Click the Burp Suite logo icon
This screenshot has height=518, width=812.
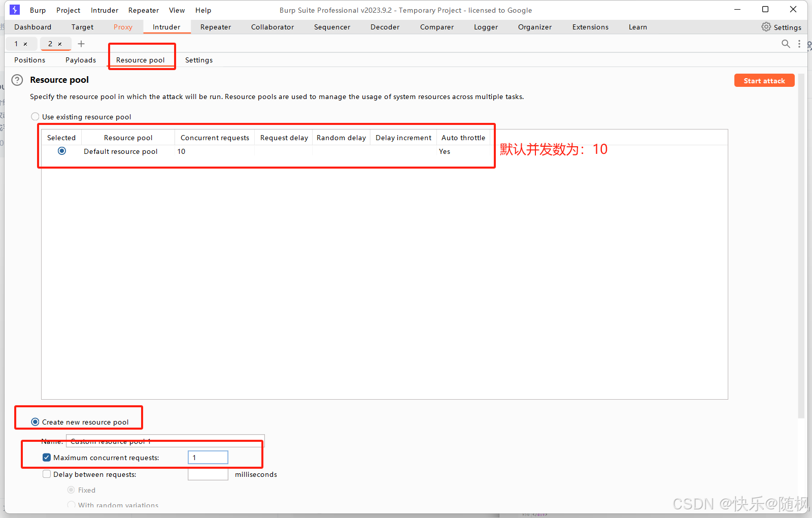[x=15, y=10]
